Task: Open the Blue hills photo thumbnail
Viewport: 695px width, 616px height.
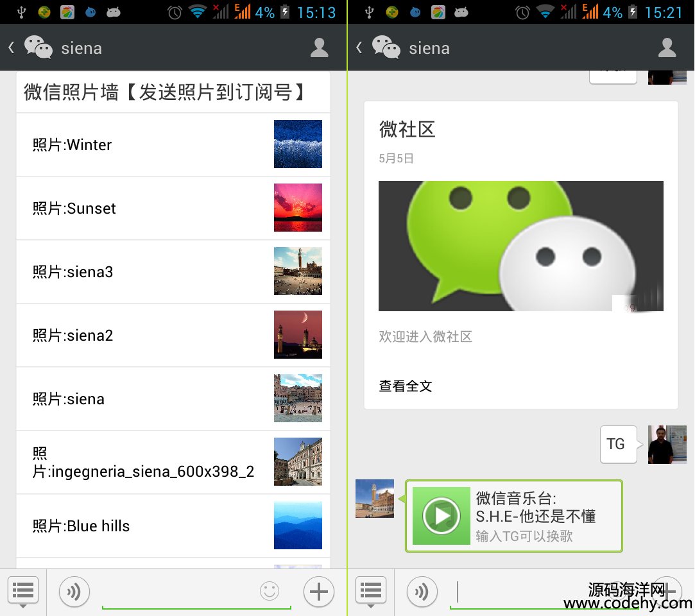Action: coord(298,525)
